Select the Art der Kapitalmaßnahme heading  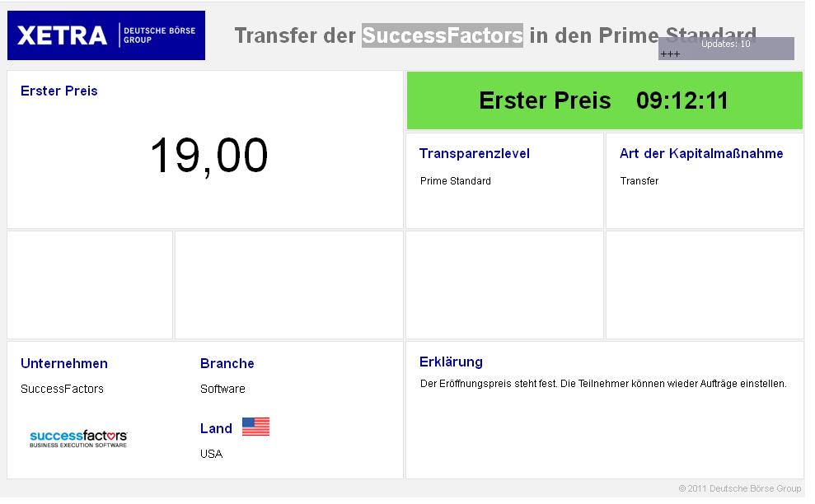(x=701, y=153)
